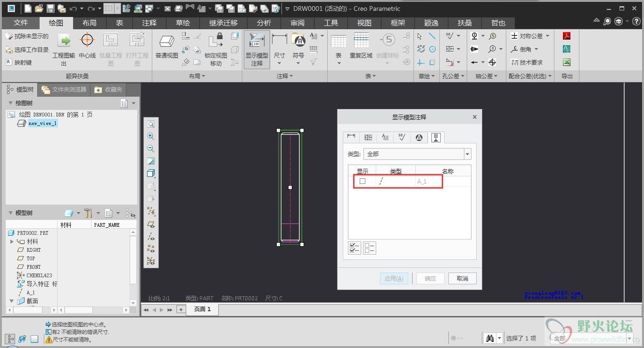This screenshot has width=644, height=348.
Task: Open the dimensions tab in annotation dialog
Action: point(351,137)
